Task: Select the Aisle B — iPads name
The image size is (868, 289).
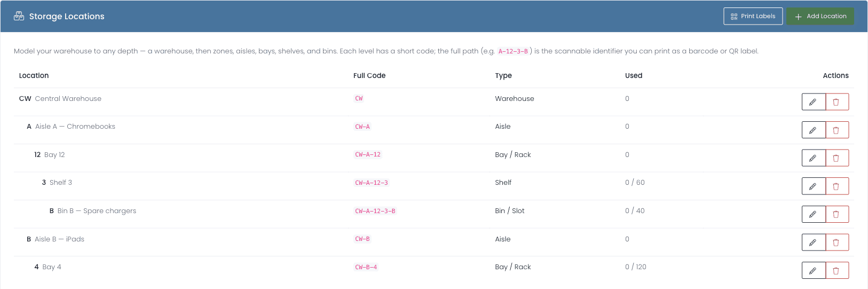Action: point(59,239)
